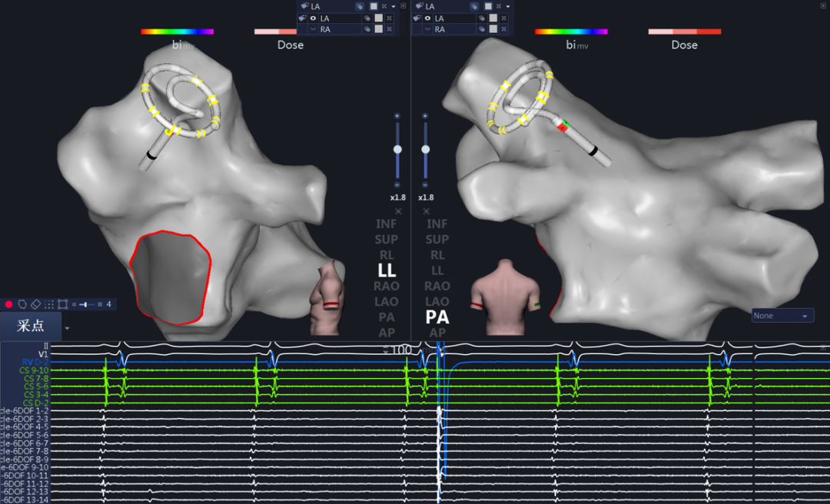Screen dimensions: 830x504
Task: Click the right view zoom-out minus button
Action: pyautogui.click(x=425, y=184)
